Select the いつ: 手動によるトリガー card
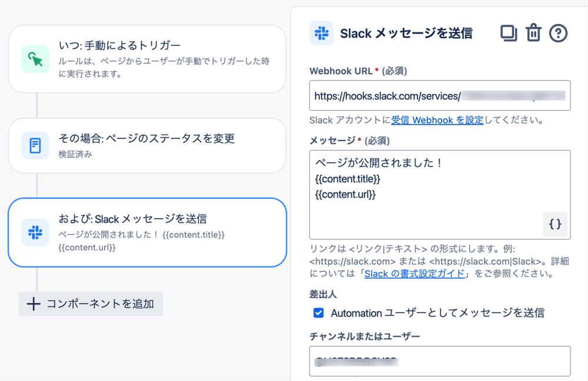588x381 pixels. (x=148, y=59)
